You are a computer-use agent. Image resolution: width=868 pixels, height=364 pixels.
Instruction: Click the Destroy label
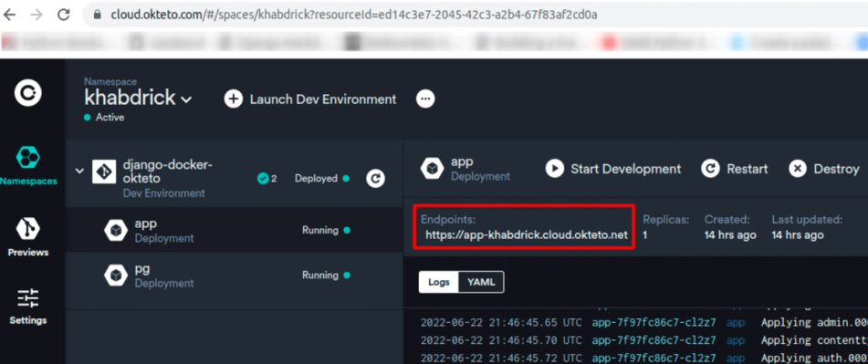click(x=836, y=169)
